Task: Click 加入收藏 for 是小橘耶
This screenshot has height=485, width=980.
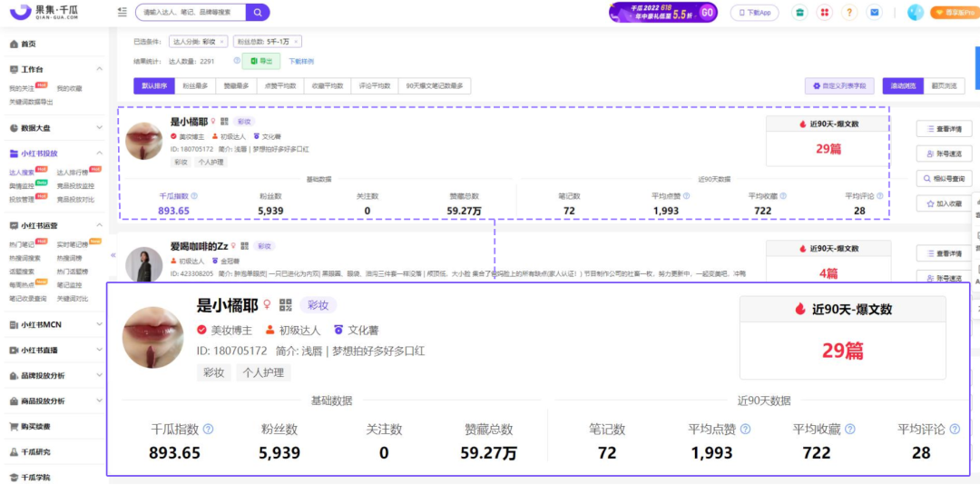Action: coord(944,203)
